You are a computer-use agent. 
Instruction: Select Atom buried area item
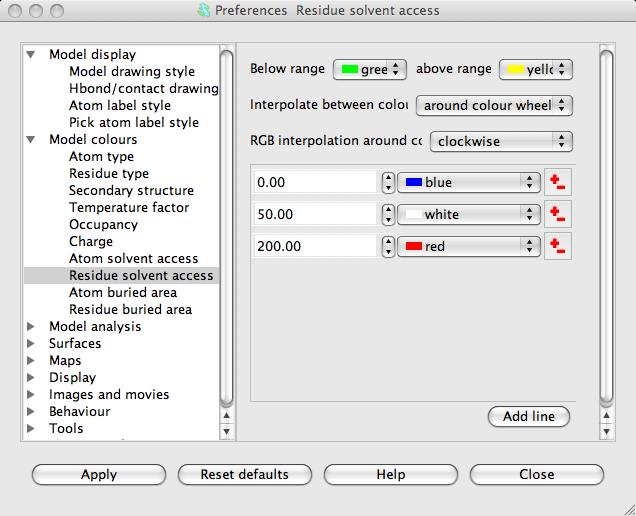click(123, 292)
